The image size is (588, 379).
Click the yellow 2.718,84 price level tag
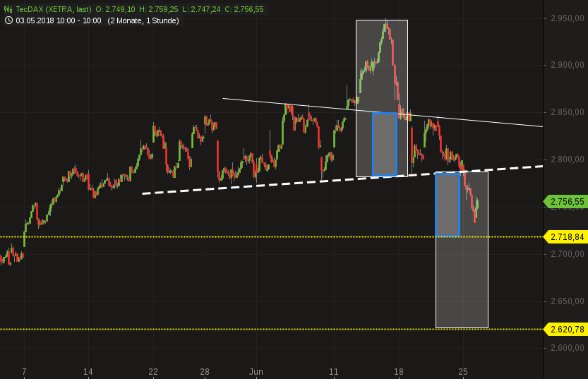tap(565, 237)
